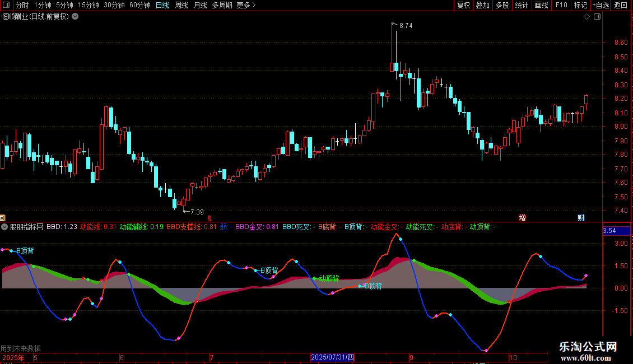Select the 60分钟 period tab
633x364 pixels.
140,5
